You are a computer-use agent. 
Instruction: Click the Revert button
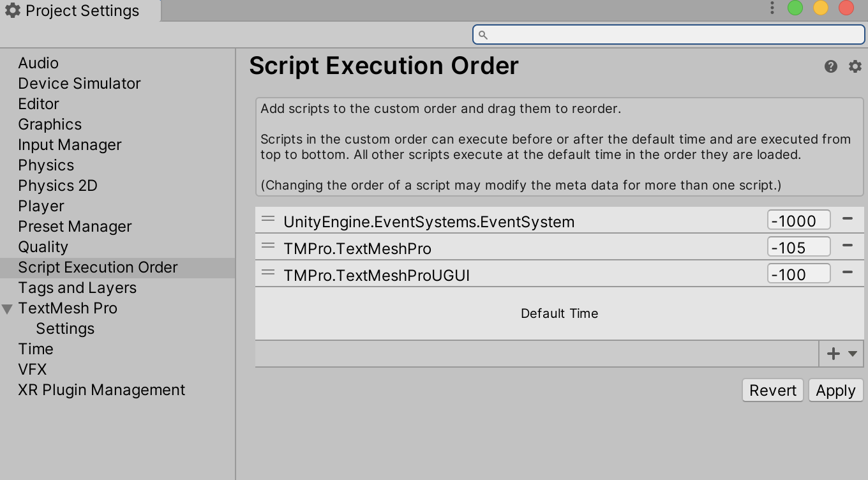click(773, 391)
